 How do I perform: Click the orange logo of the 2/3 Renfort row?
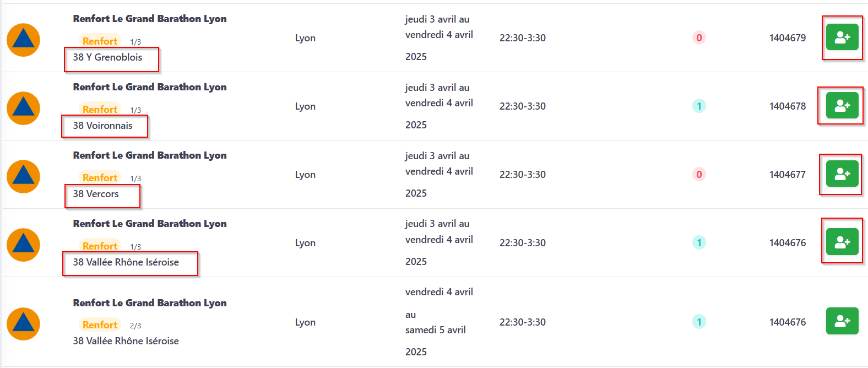23,324
